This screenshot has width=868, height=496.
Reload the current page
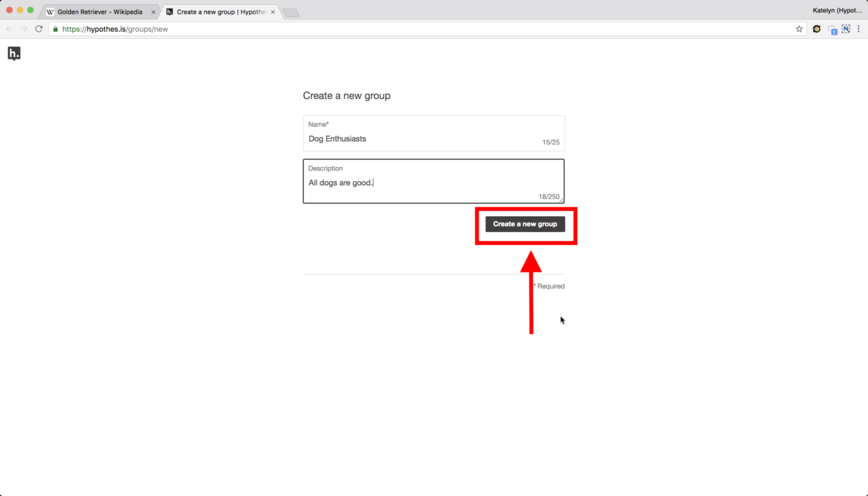point(38,29)
